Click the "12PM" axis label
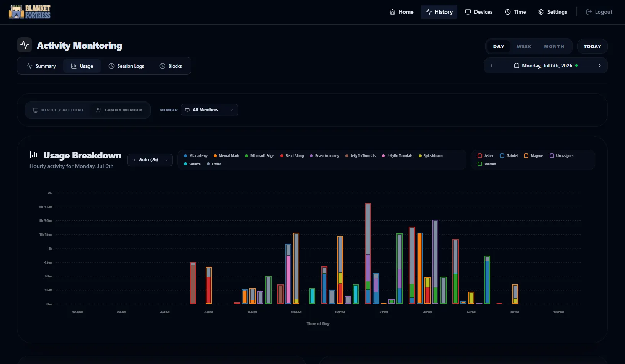 (340, 312)
